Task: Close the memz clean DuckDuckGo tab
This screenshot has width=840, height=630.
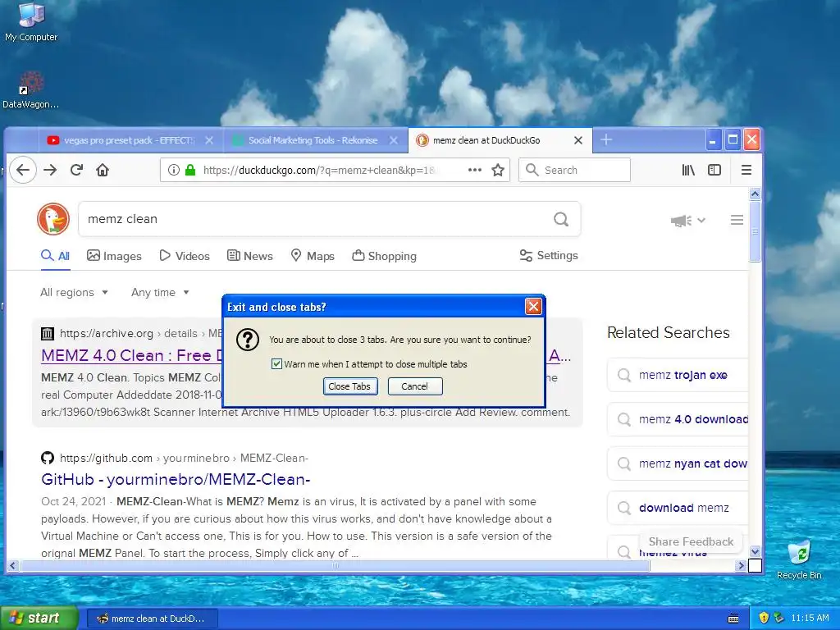Action: tap(578, 140)
